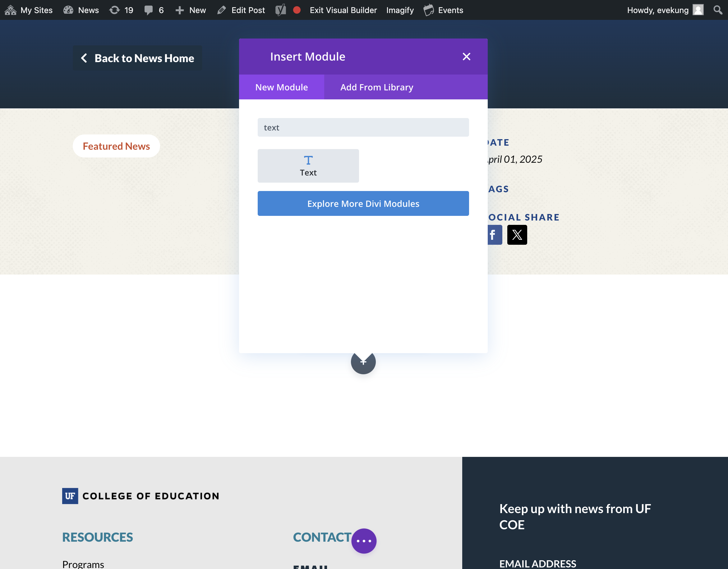Open Events in admin bar

click(443, 10)
